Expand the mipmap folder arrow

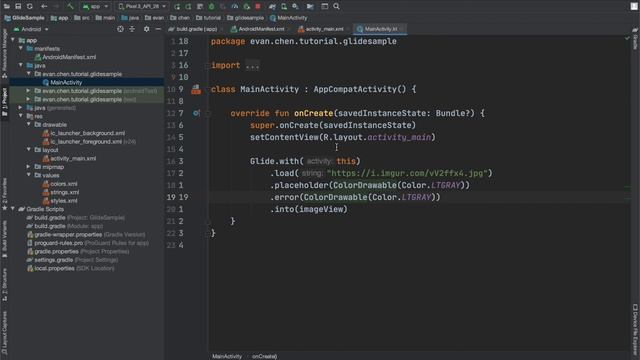29,167
